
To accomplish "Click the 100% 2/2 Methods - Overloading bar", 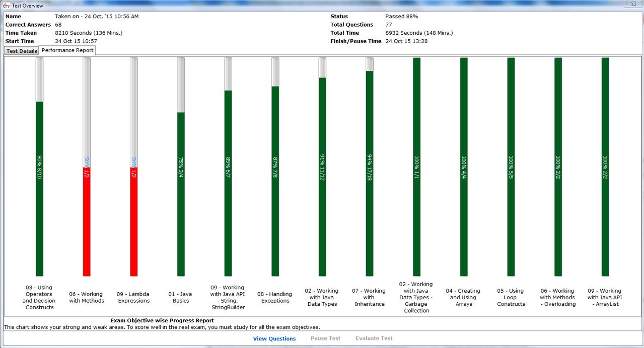I will point(558,167).
